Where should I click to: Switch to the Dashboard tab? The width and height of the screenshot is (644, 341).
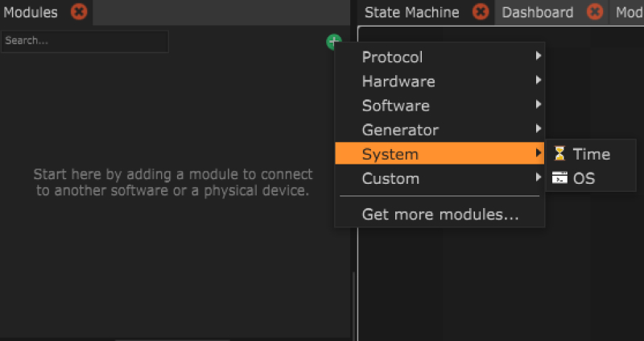[x=537, y=12]
